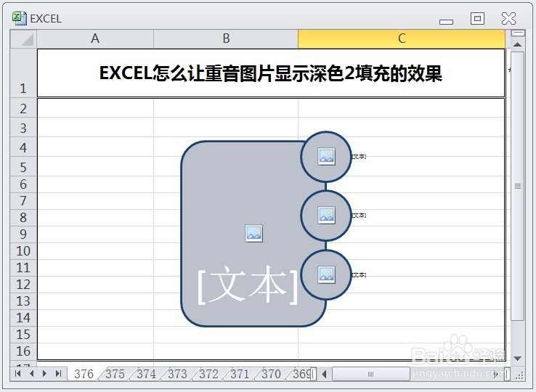Image resolution: width=536 pixels, height=392 pixels.
Task: Click vertical scrollbar up arrow
Action: click(518, 44)
